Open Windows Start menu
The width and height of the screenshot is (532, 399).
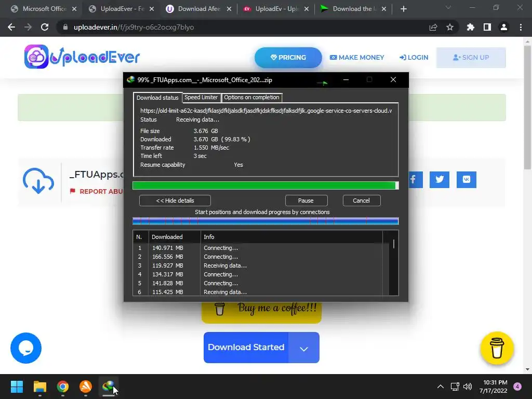(17, 387)
